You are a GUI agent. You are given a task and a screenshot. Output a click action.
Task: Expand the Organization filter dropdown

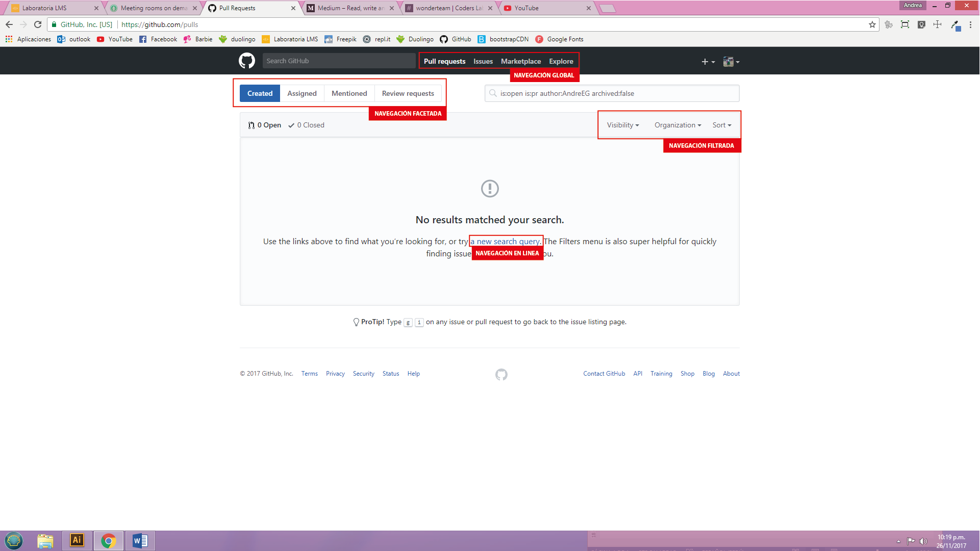point(677,125)
